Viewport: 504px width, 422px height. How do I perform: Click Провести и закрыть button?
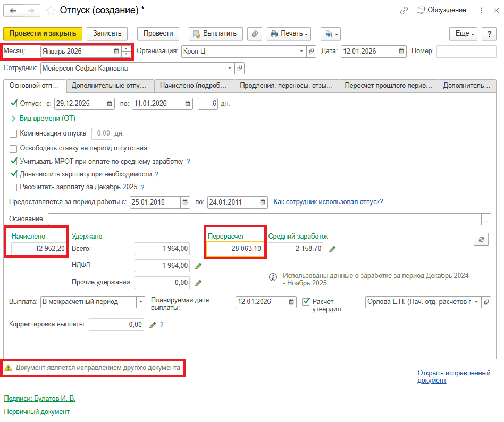pos(43,33)
